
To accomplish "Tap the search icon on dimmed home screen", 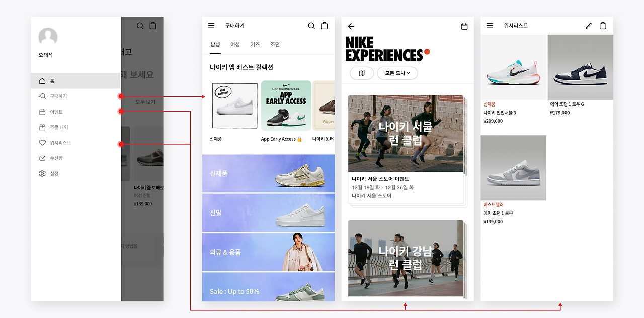I will coord(140,26).
